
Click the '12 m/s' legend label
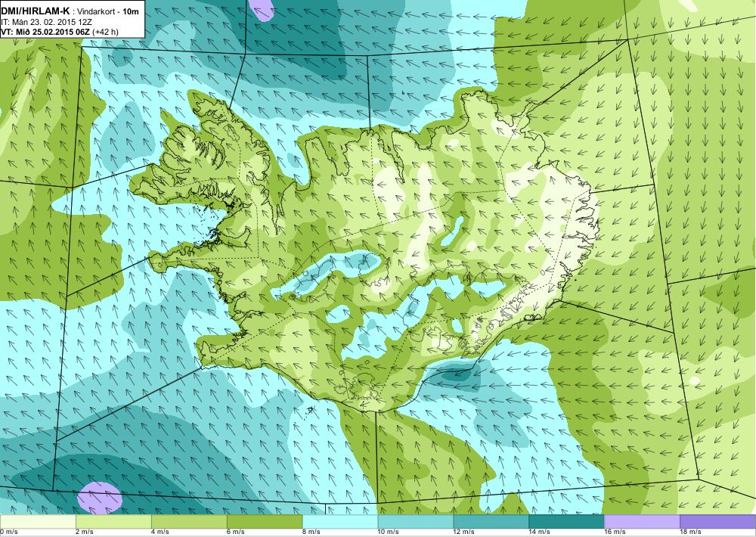click(x=464, y=532)
